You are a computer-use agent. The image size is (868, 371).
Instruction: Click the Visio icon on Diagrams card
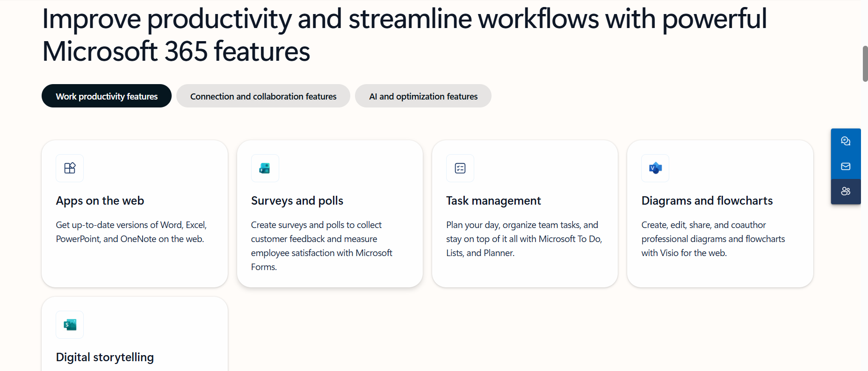[x=655, y=168]
